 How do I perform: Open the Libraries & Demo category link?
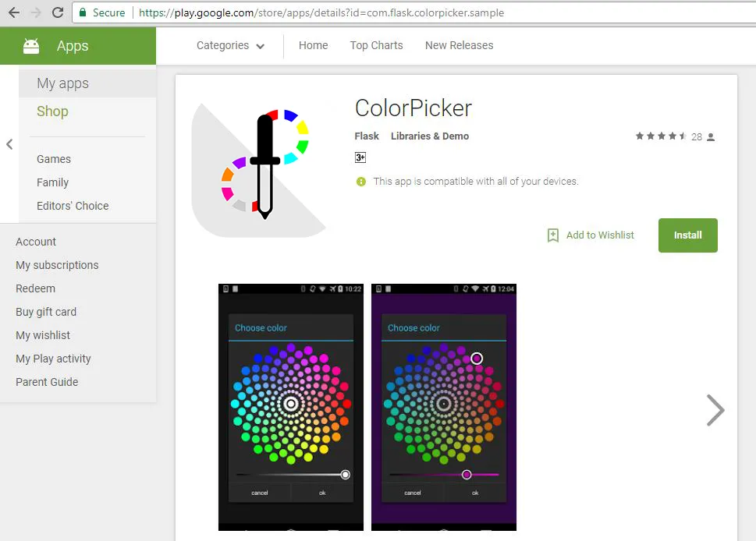pos(430,136)
